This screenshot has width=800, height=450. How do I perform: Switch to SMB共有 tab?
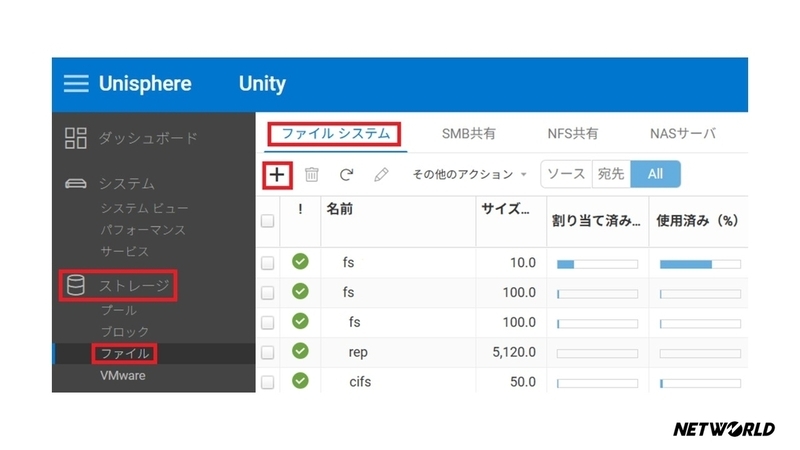pos(468,134)
